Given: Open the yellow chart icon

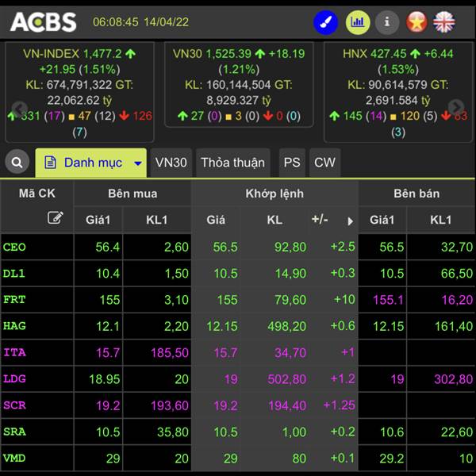Looking at the screenshot, I should point(357,21).
